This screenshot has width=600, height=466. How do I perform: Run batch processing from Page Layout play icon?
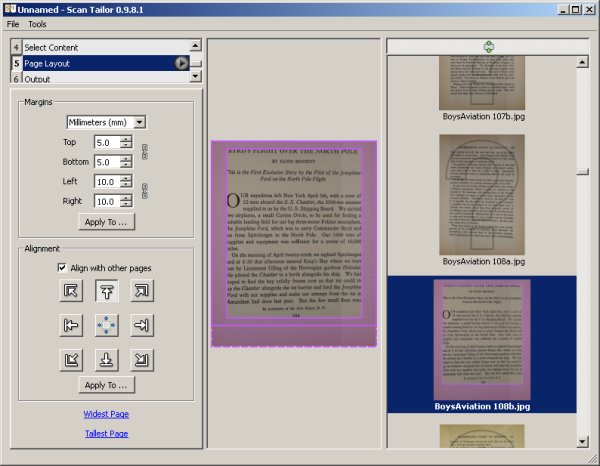point(182,63)
